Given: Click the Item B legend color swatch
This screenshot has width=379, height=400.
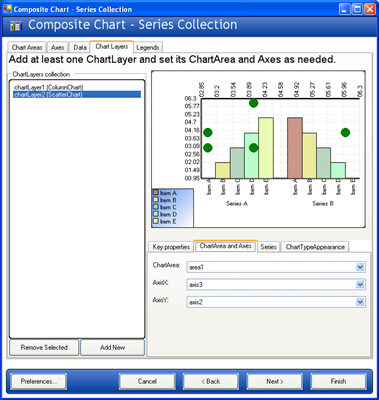Looking at the screenshot, I should [156, 200].
